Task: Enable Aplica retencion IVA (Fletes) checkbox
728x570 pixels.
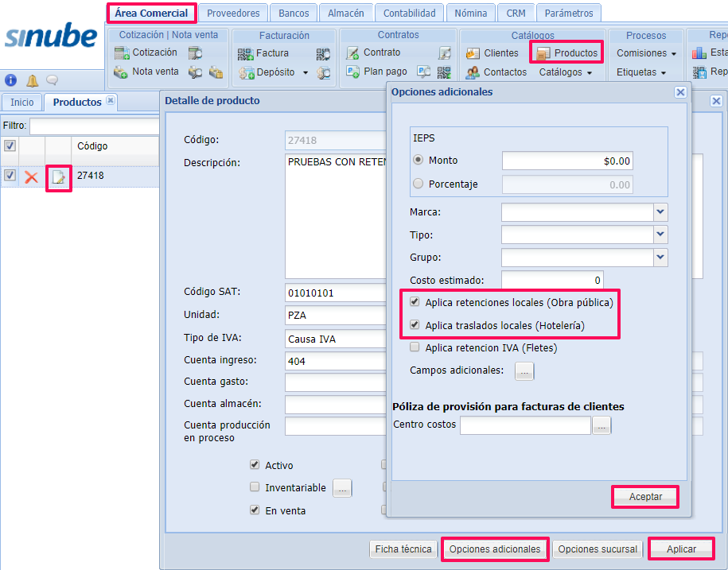Action: [415, 347]
